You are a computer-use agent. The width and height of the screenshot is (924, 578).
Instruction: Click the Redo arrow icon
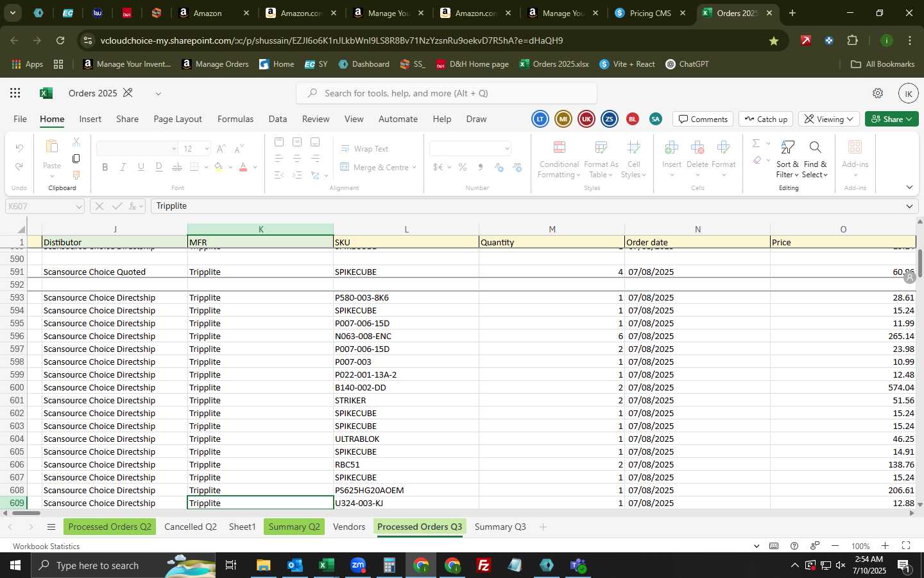coord(19,166)
